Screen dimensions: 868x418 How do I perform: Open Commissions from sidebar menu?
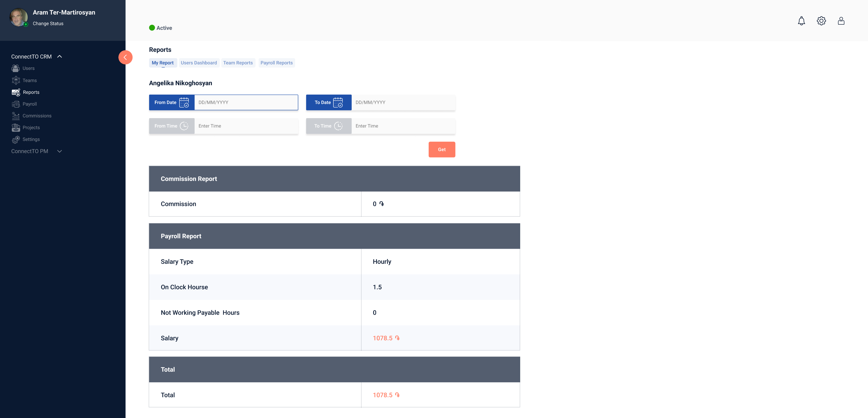point(37,116)
